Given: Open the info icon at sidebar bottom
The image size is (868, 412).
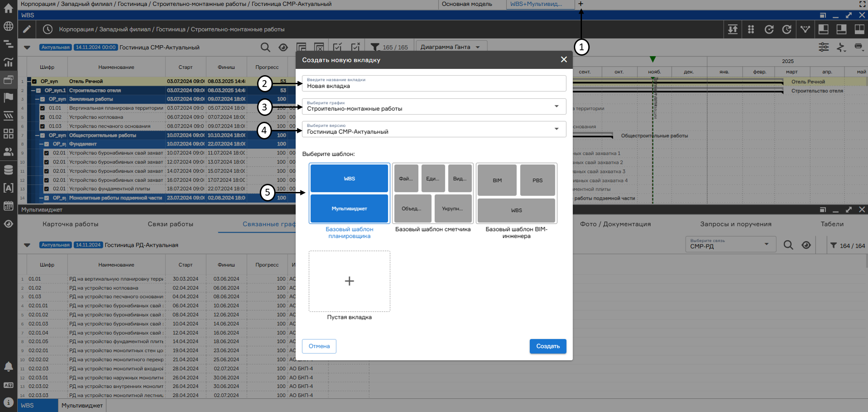Looking at the screenshot, I should pos(8,402).
